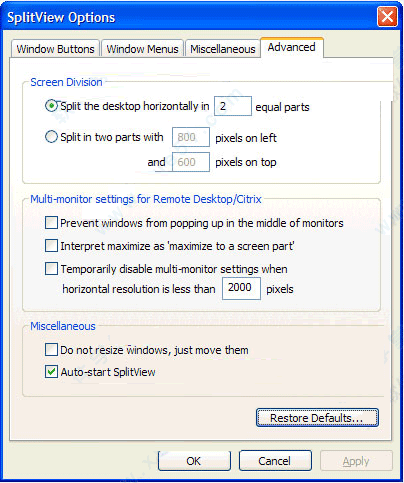Toggle Temporarily disable multi-monitor settings checkbox
Image resolution: width=404 pixels, height=483 pixels.
(51, 269)
